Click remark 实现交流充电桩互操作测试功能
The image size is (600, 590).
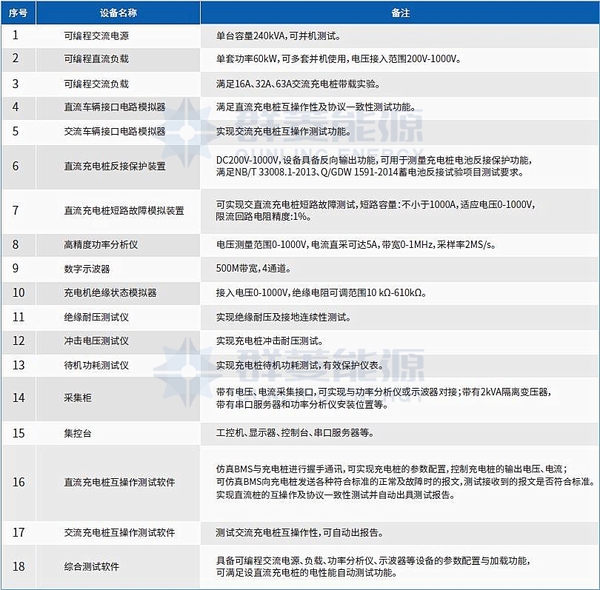(284, 132)
